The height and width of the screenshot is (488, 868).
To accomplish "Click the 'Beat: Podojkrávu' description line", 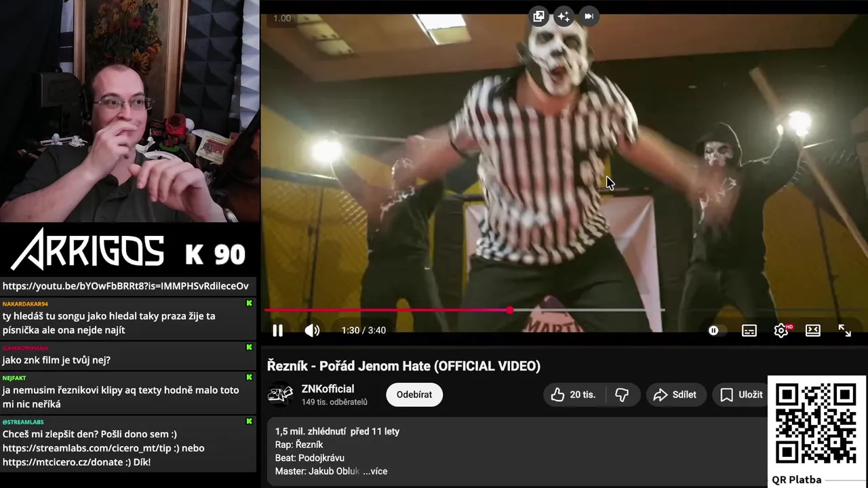I will 309,457.
